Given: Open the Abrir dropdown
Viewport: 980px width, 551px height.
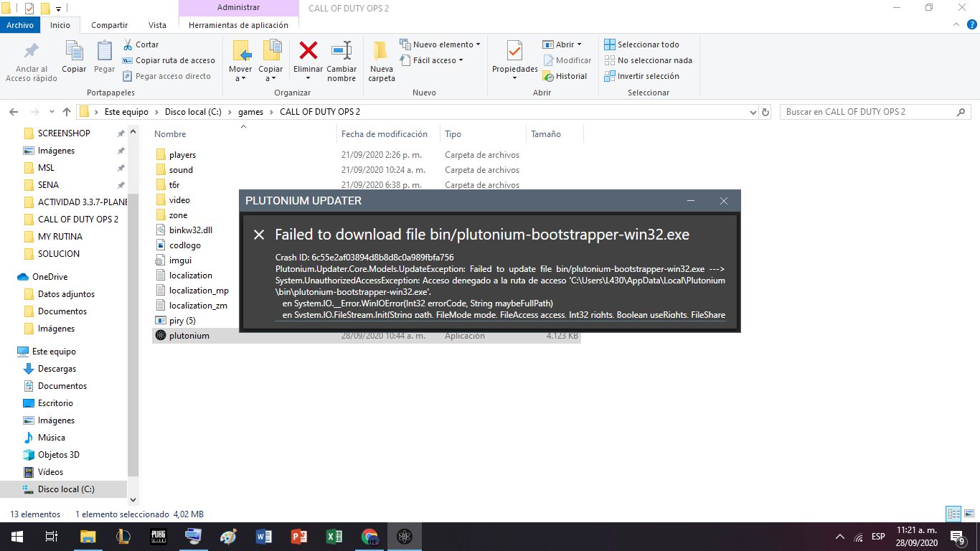Looking at the screenshot, I should 562,44.
